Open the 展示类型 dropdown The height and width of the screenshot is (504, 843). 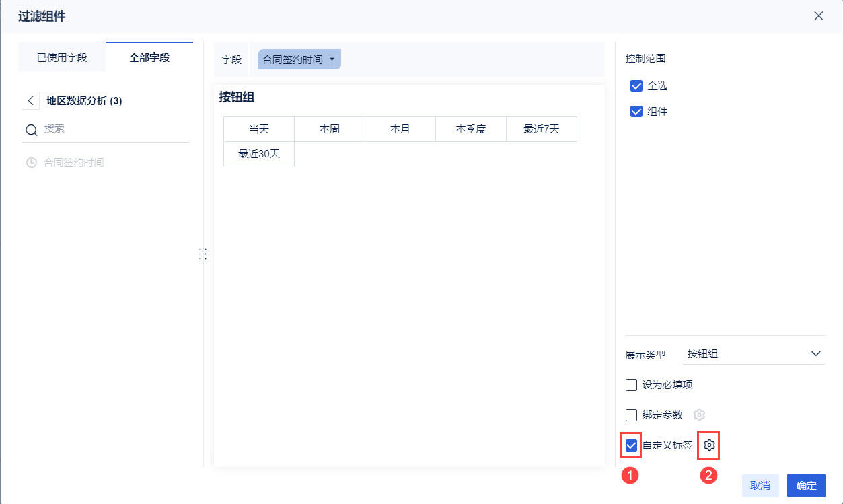click(754, 354)
